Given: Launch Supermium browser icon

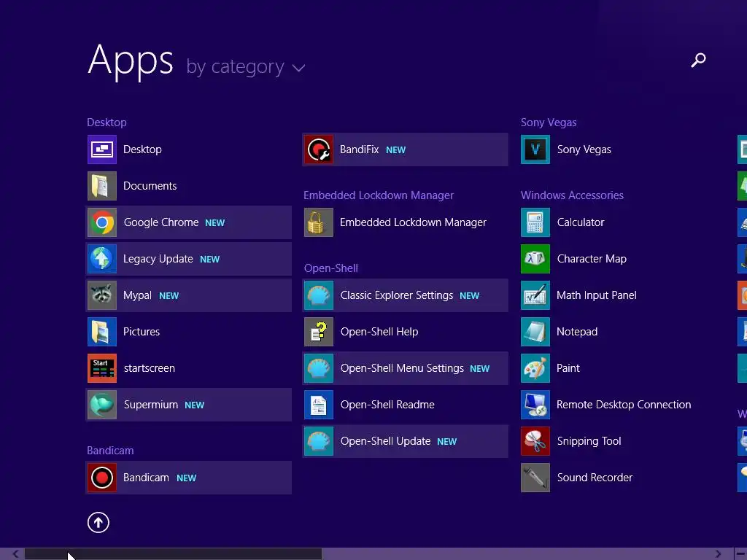Looking at the screenshot, I should point(102,405).
